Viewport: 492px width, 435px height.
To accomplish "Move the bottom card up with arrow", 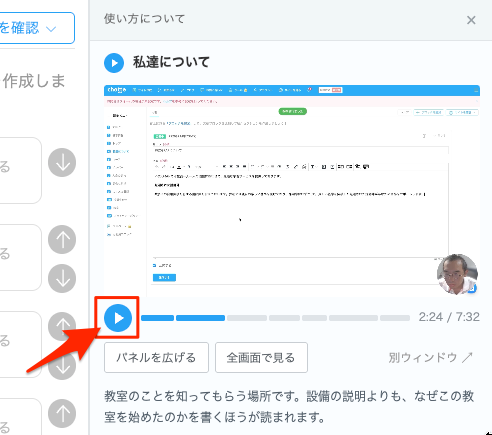I will tap(62, 414).
